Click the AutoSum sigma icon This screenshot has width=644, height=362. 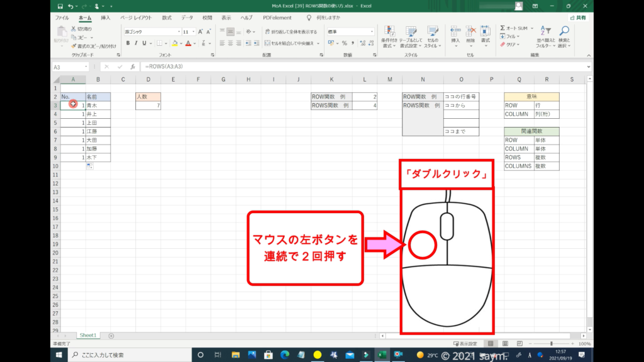point(503,28)
